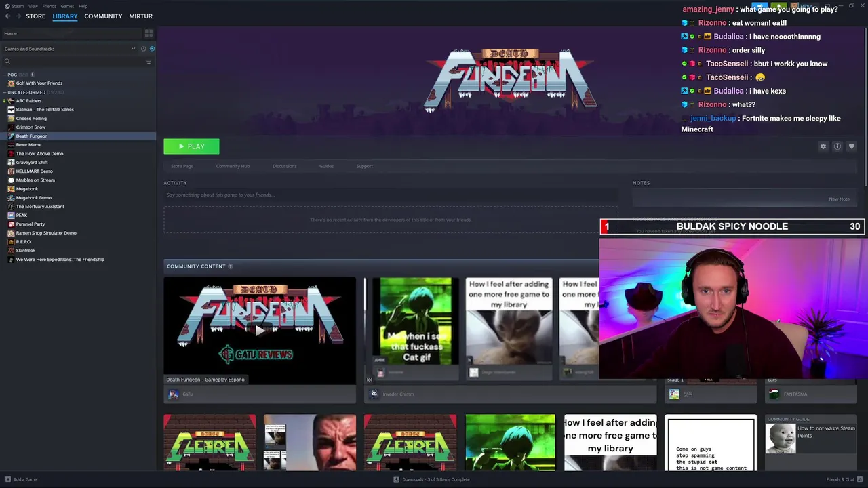868x488 pixels.
Task: Go forward with the right arrow
Action: [x=18, y=16]
